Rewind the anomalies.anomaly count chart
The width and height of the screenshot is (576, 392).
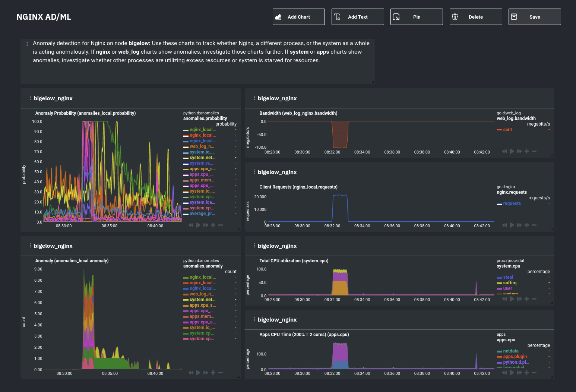click(191, 373)
